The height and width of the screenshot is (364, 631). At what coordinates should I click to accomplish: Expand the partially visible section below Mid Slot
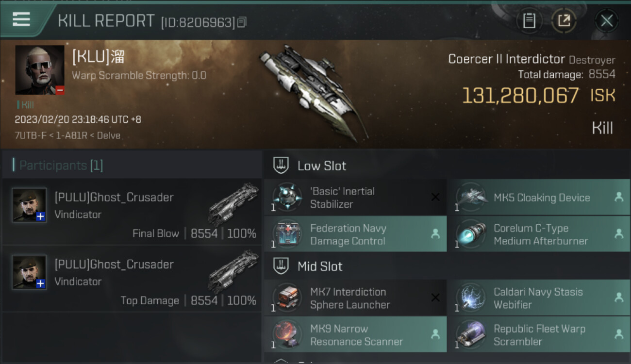(x=281, y=361)
